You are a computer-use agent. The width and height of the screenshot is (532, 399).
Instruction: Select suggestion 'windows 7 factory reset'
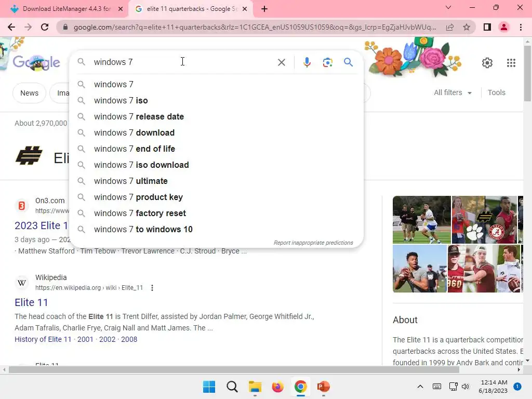216,214
